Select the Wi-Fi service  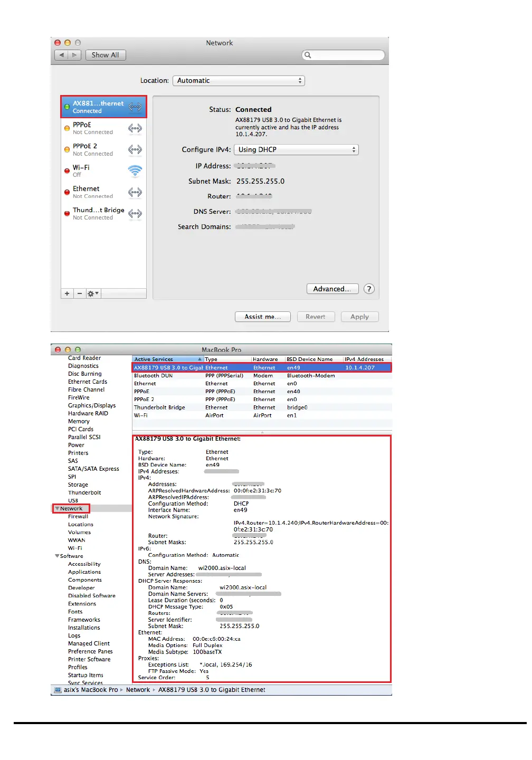[103, 171]
